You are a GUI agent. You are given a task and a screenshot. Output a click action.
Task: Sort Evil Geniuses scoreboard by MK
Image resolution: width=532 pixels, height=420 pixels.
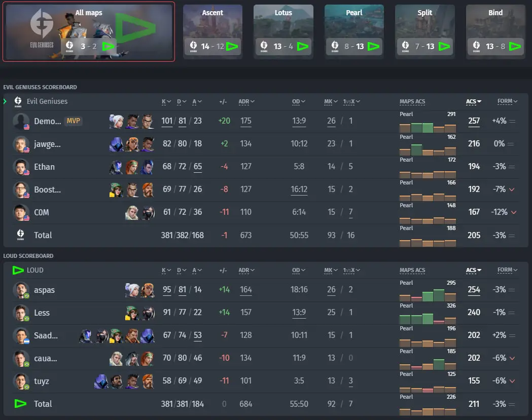(x=331, y=102)
